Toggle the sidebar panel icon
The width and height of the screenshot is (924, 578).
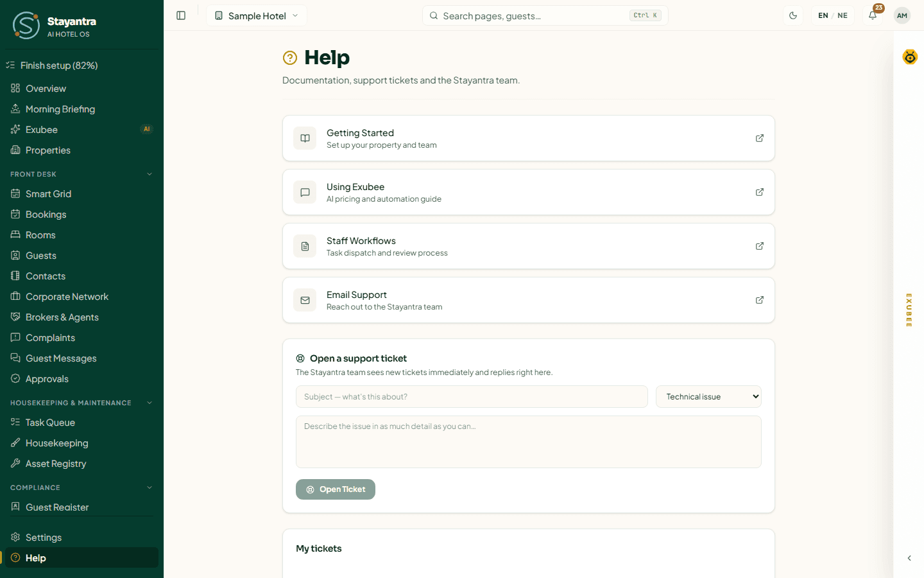181,15
